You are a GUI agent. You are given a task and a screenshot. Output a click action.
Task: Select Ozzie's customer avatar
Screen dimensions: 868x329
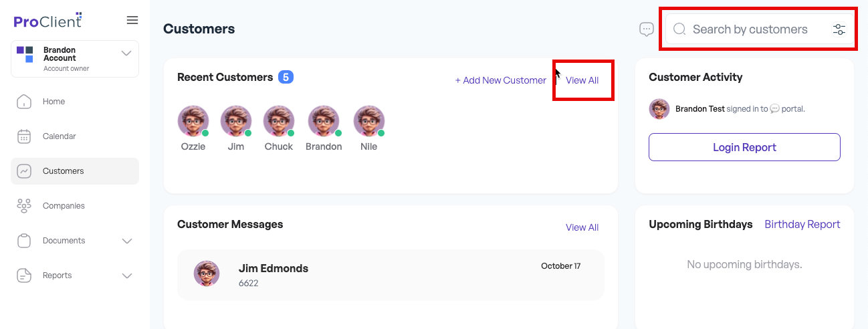click(x=193, y=122)
